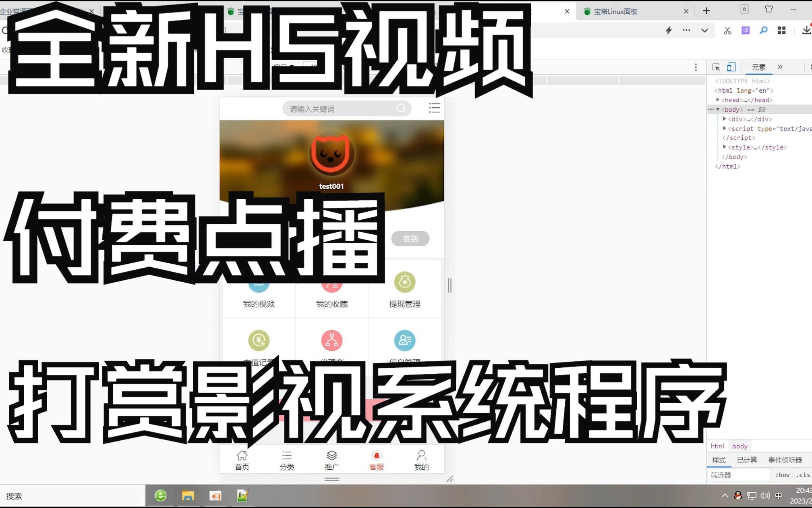812x508 pixels.
Task: Click the keyword search input field
Action: (x=346, y=108)
